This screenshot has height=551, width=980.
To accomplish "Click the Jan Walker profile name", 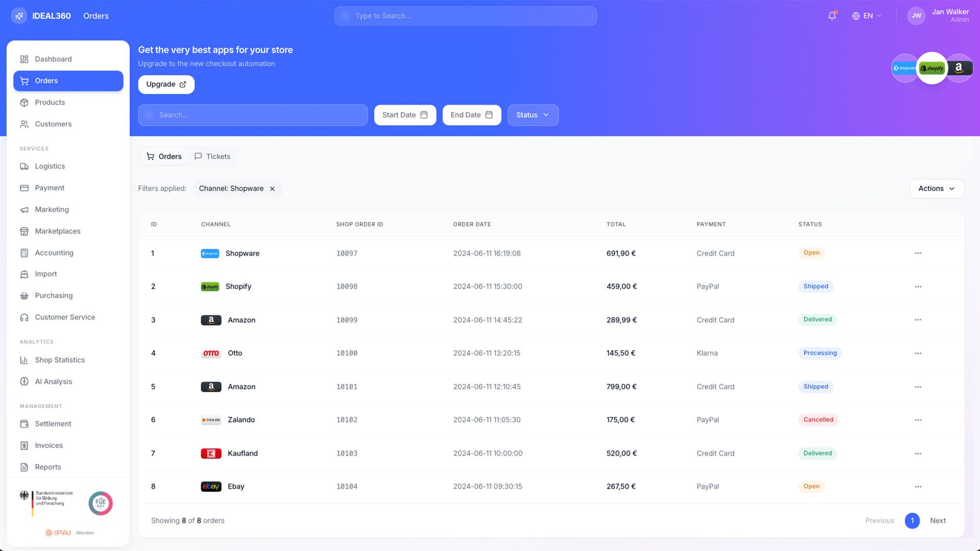I will point(950,12).
